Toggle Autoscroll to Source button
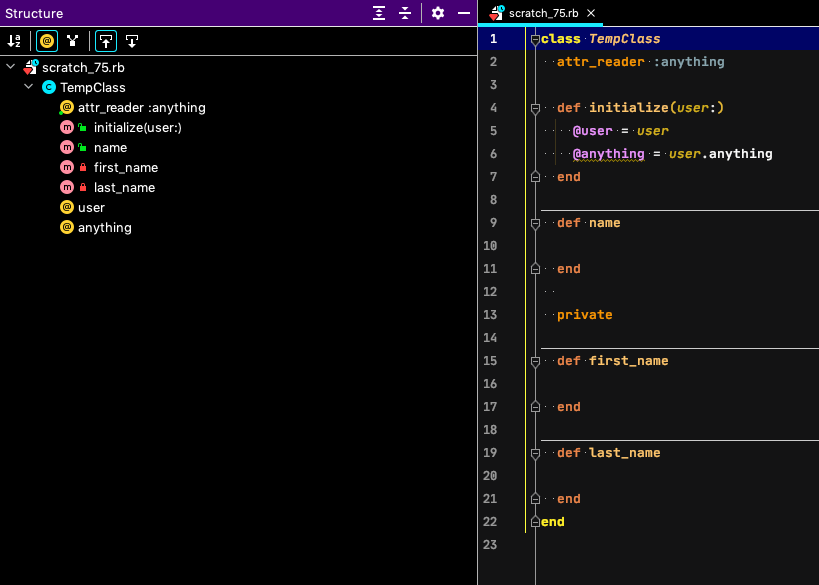Viewport: 819px width, 585px height. pyautogui.click(x=106, y=41)
